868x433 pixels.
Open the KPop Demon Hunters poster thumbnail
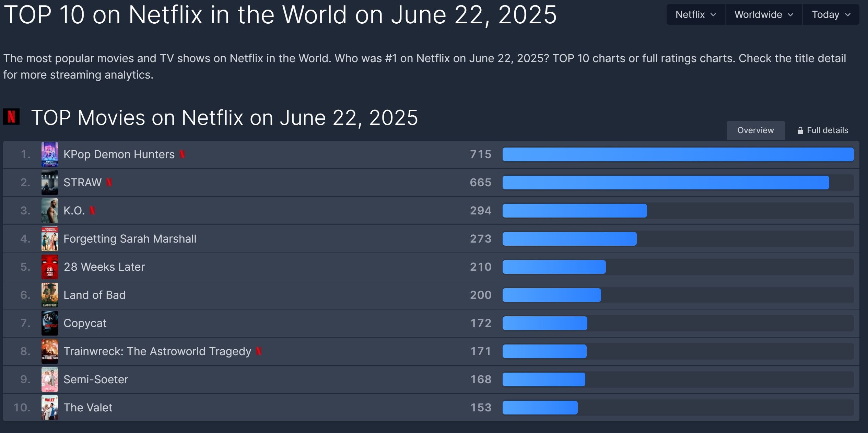(x=50, y=154)
